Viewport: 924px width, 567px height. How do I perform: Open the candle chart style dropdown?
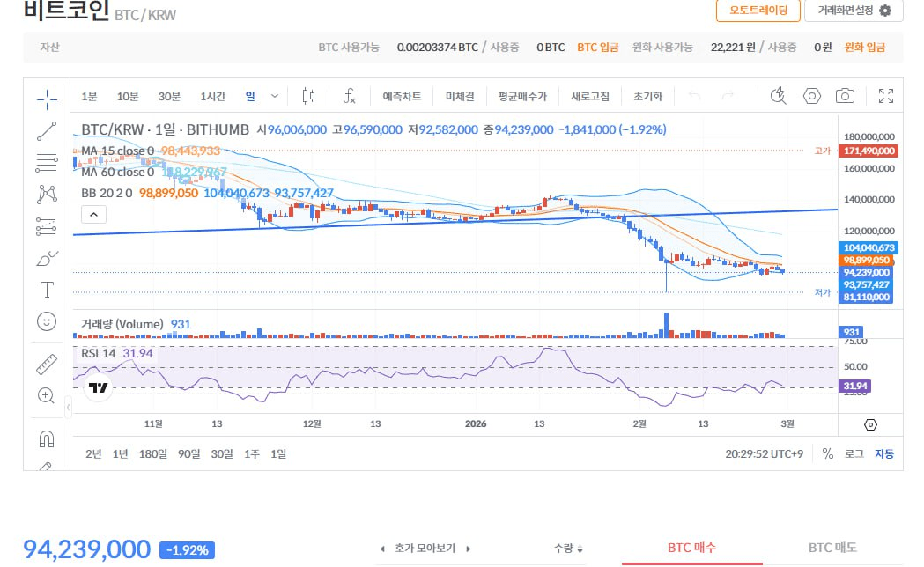[x=308, y=95]
